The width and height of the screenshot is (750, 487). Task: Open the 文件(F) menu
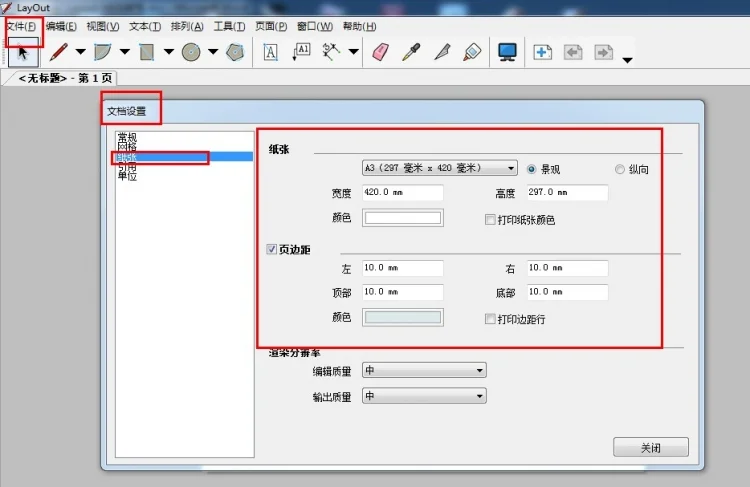pos(22,26)
